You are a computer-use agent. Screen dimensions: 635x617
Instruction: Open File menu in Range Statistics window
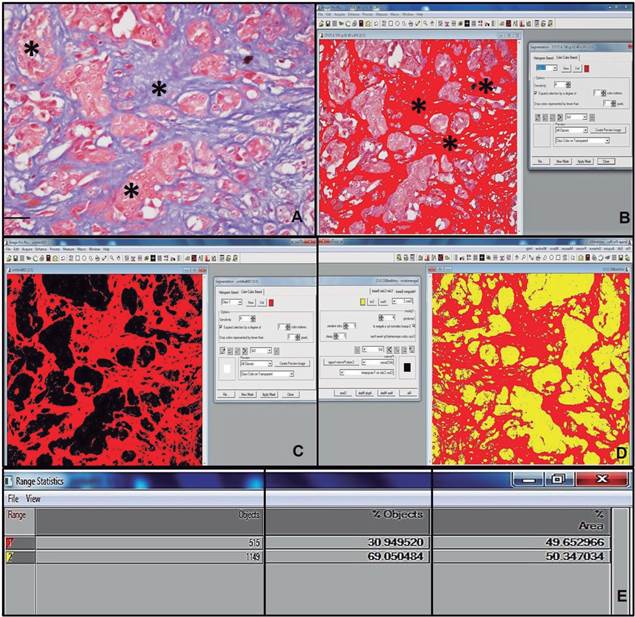tap(14, 497)
